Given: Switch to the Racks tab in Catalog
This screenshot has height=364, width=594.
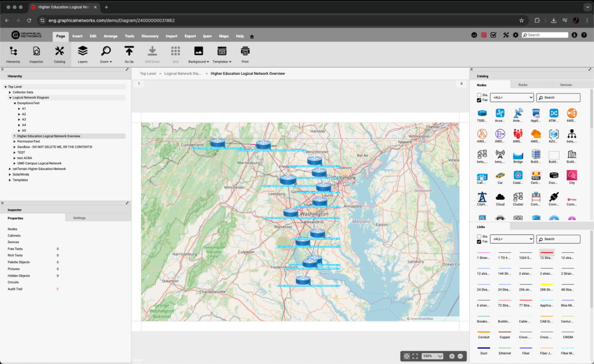Looking at the screenshot, I should [523, 85].
